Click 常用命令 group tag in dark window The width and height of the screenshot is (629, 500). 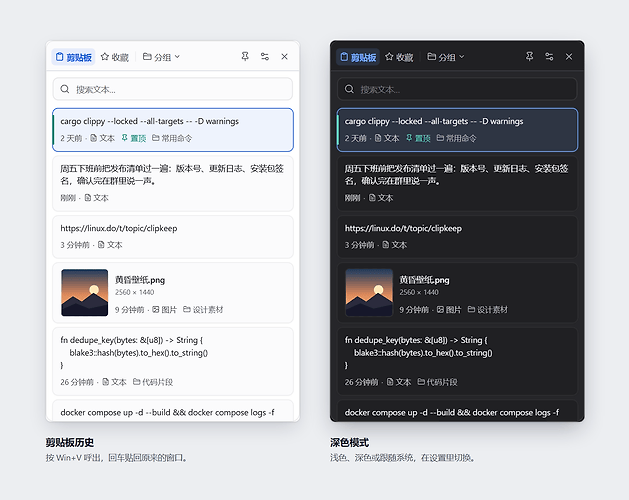pyautogui.click(x=457, y=138)
